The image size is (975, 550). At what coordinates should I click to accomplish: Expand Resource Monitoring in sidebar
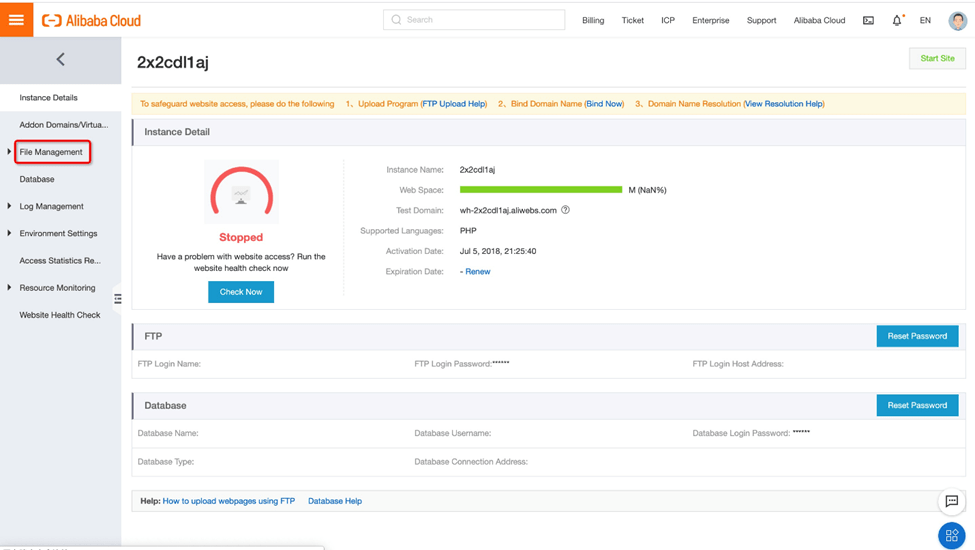[x=57, y=288]
